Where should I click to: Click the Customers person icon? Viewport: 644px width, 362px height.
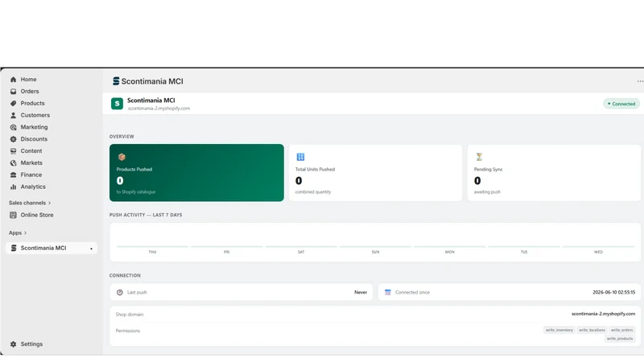pyautogui.click(x=13, y=115)
